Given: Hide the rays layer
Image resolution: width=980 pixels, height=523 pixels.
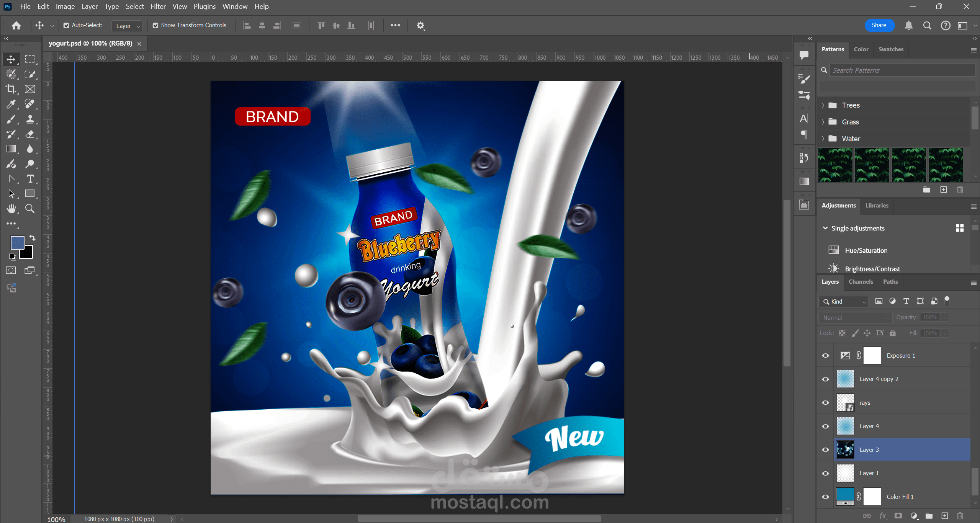Looking at the screenshot, I should pos(825,403).
